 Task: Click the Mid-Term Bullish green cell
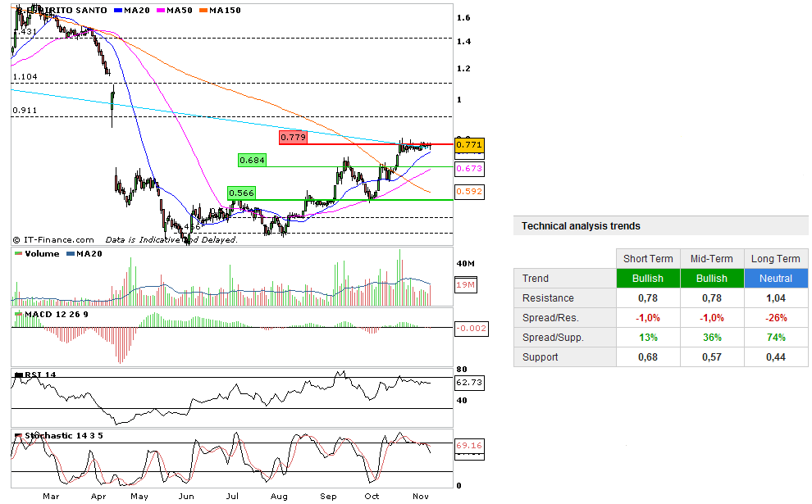click(x=712, y=279)
